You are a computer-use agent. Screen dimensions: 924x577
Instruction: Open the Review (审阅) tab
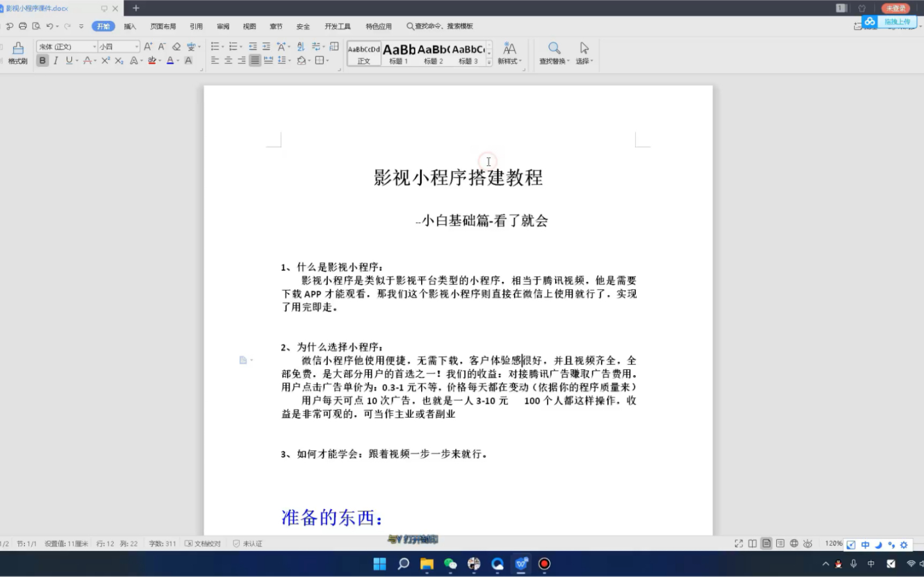pos(223,26)
